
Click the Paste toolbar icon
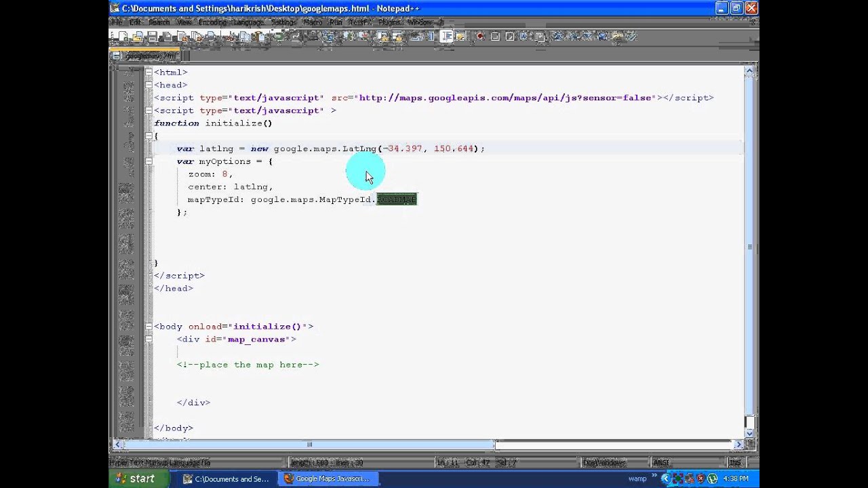260,37
